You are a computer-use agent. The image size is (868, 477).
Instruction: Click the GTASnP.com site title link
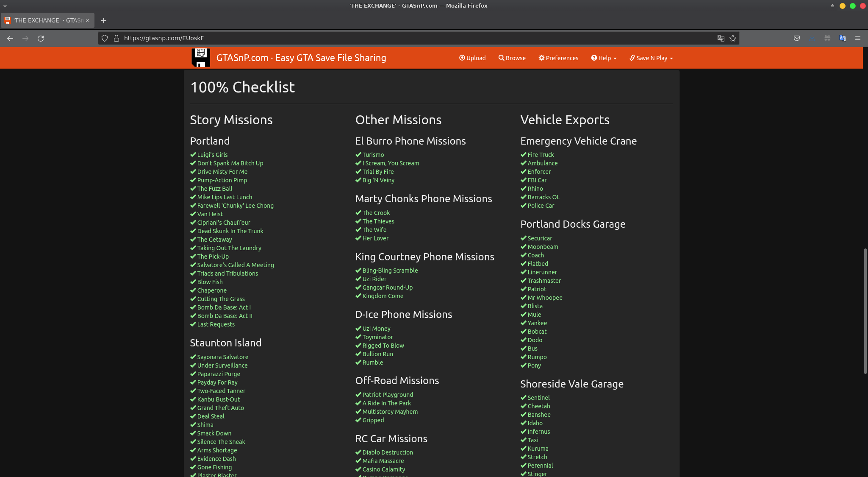(x=301, y=58)
